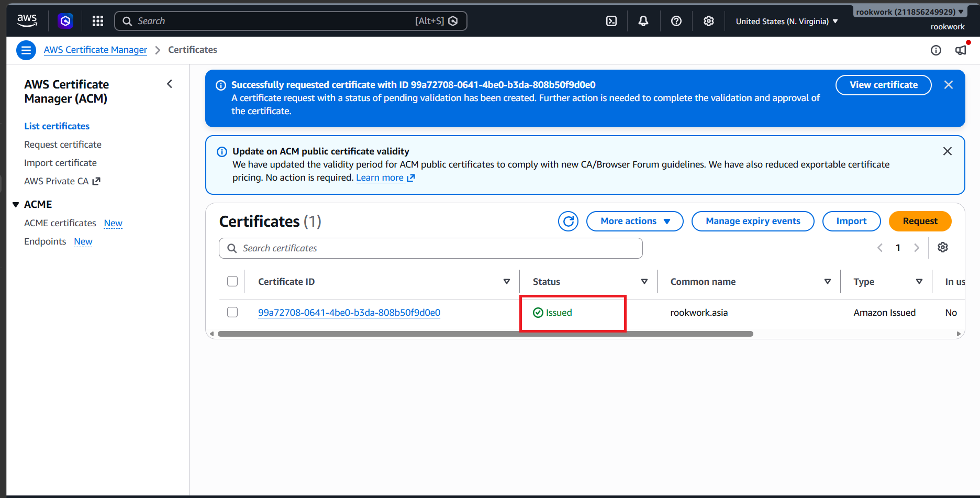The height and width of the screenshot is (498, 980).
Task: Focus the Search certificates field
Action: 431,248
